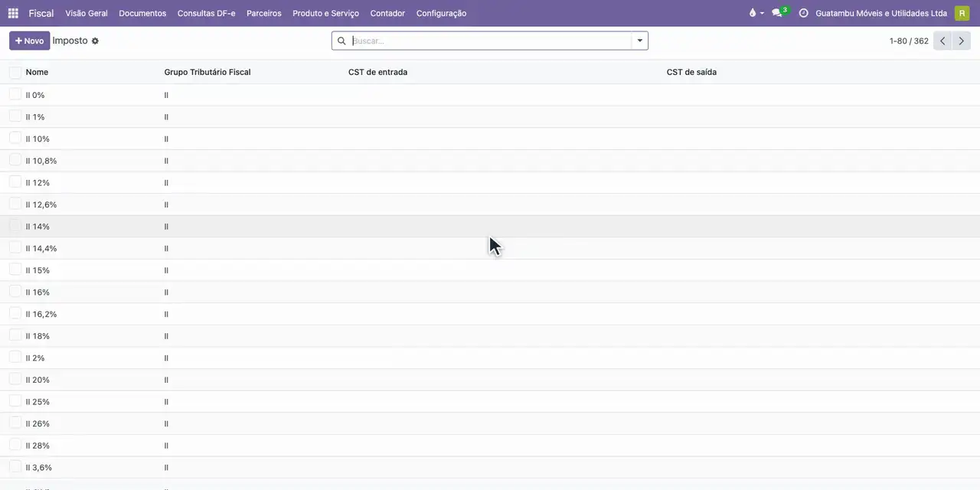The width and height of the screenshot is (980, 490).
Task: Open the Contador menu
Action: pyautogui.click(x=387, y=13)
